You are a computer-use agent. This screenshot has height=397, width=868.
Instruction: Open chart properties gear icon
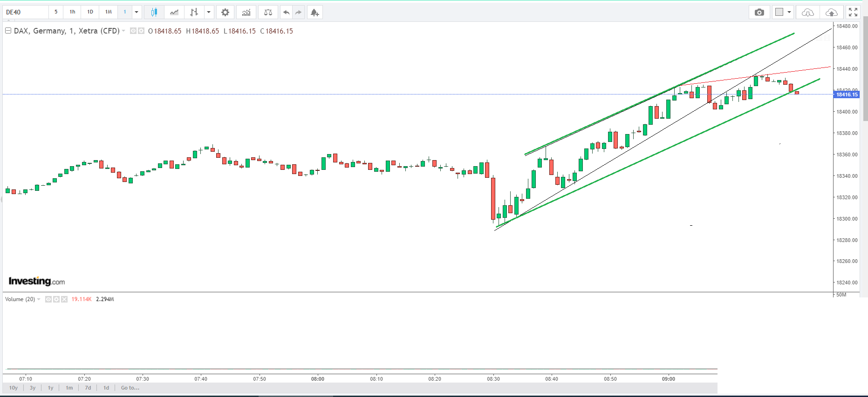225,12
